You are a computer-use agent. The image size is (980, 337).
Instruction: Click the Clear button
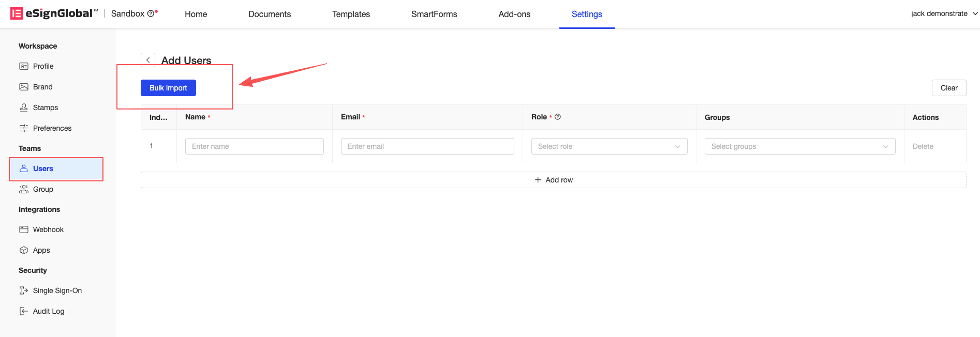tap(948, 88)
